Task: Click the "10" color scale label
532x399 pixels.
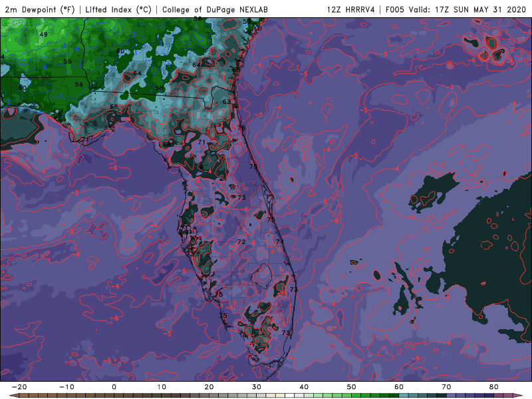Action: (162, 387)
